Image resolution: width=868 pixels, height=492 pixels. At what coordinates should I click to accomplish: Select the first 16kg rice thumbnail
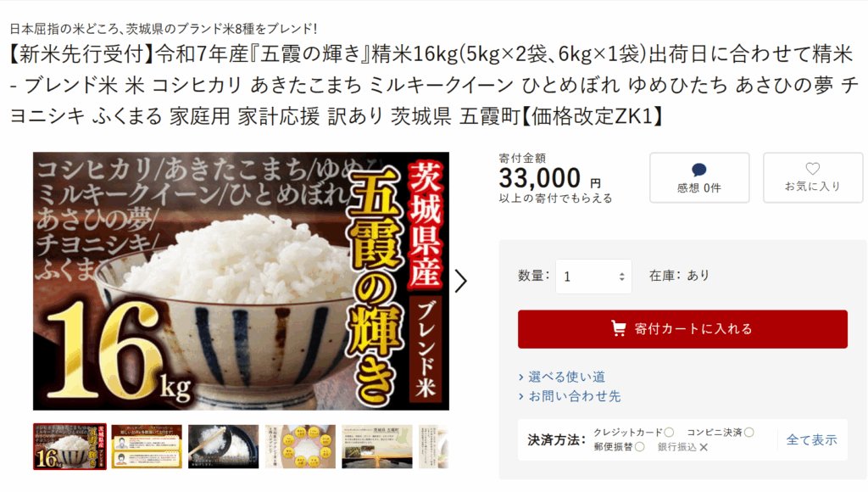70,446
